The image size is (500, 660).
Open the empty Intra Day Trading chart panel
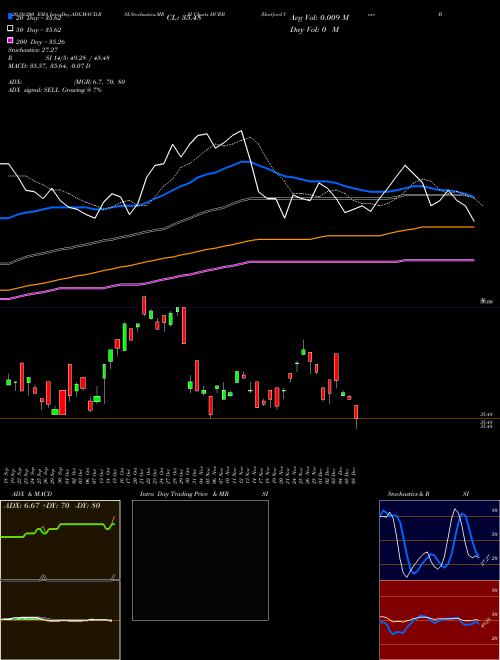[200, 560]
